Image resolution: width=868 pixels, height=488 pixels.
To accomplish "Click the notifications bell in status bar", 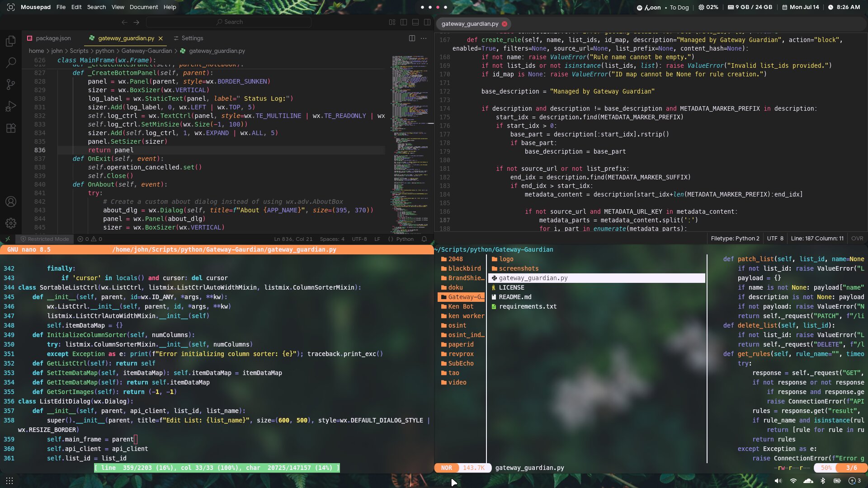I will (x=424, y=239).
